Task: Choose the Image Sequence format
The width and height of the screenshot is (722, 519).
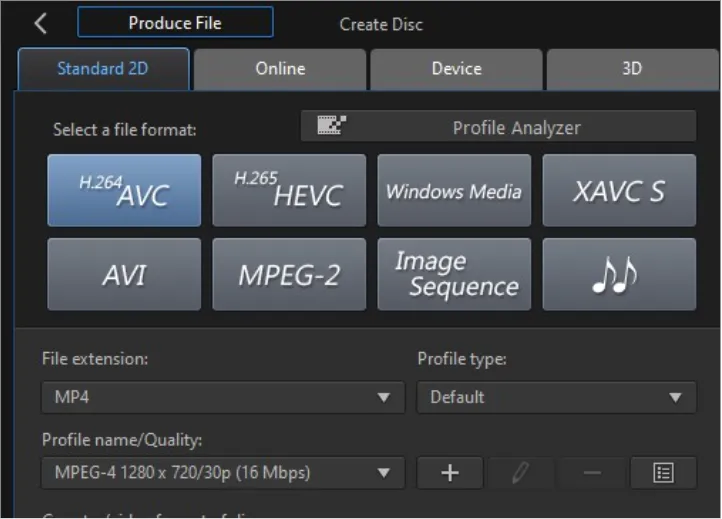Action: pos(454,274)
